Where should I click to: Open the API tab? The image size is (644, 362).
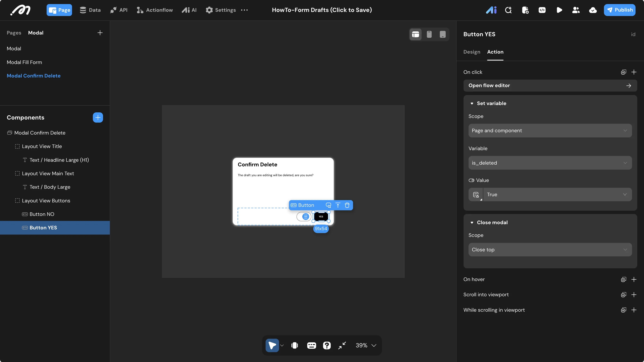(119, 10)
